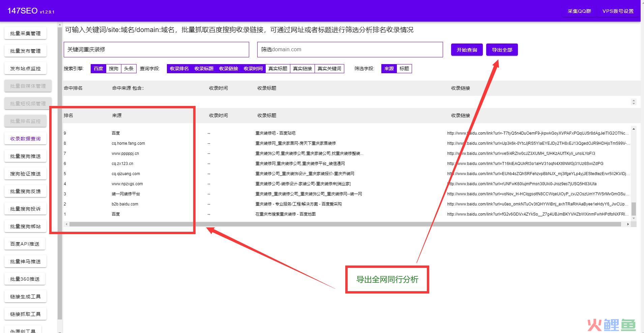Select 来源 filter field toggle
The height and width of the screenshot is (333, 644).
(389, 68)
